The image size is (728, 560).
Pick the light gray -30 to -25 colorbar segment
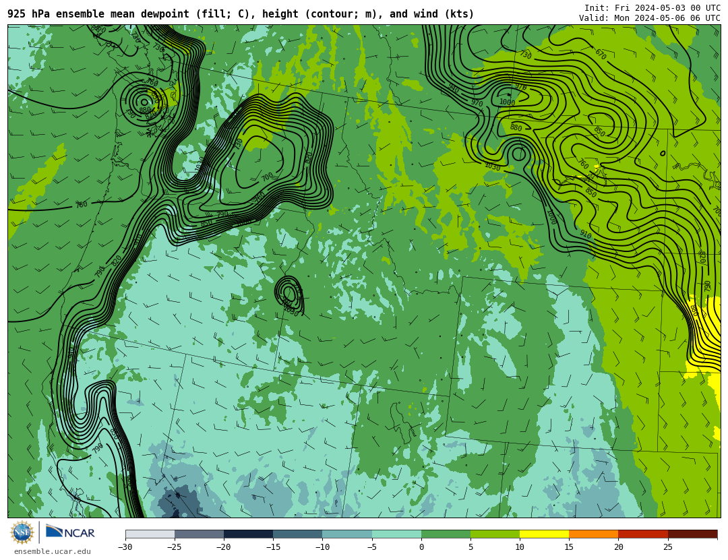click(x=150, y=534)
